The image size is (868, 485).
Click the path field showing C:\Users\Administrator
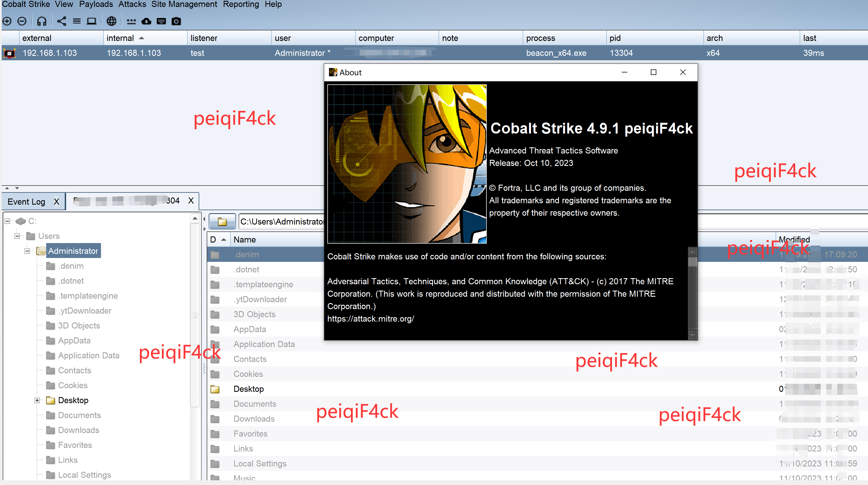point(282,221)
